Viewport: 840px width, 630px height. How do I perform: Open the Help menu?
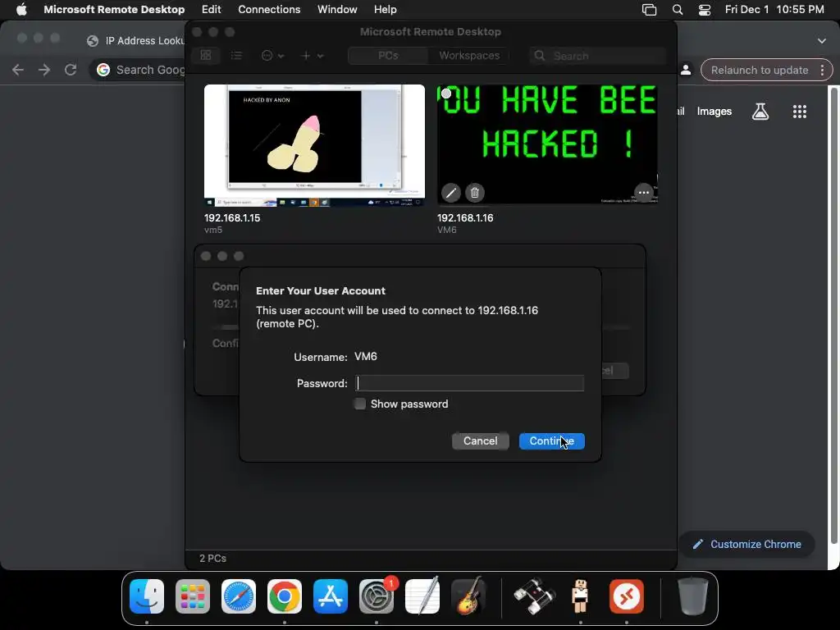(386, 9)
